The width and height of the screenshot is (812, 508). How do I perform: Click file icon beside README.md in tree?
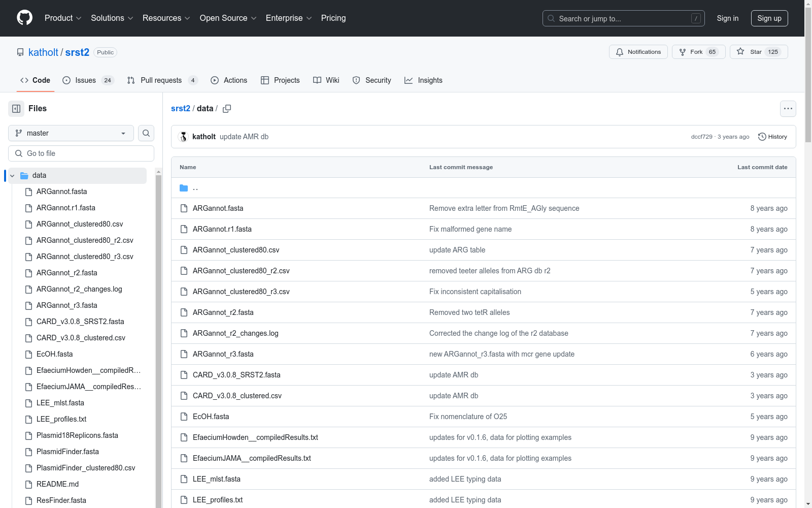(29, 484)
